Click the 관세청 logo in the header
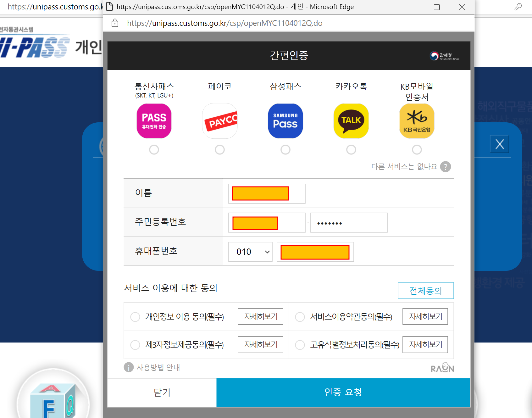 (444, 56)
